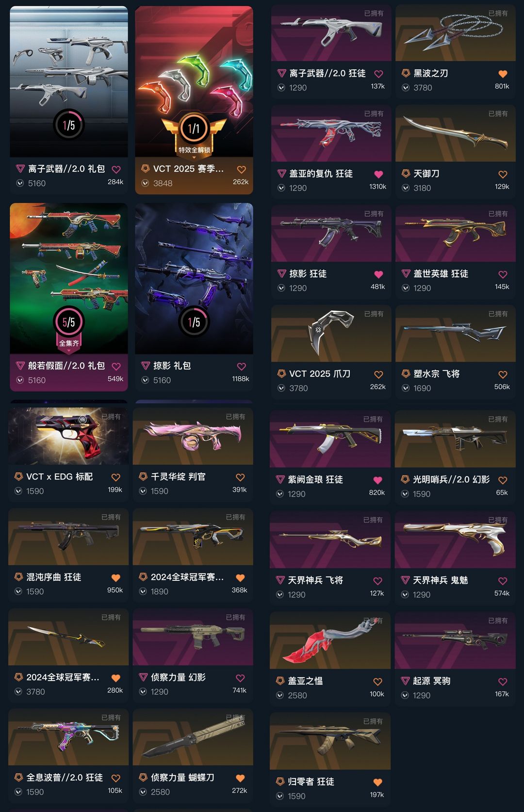Viewport: 524px width, 812px height.
Task: Select the VCT x EDG 标配 pistol thumbnail
Action: point(68,436)
